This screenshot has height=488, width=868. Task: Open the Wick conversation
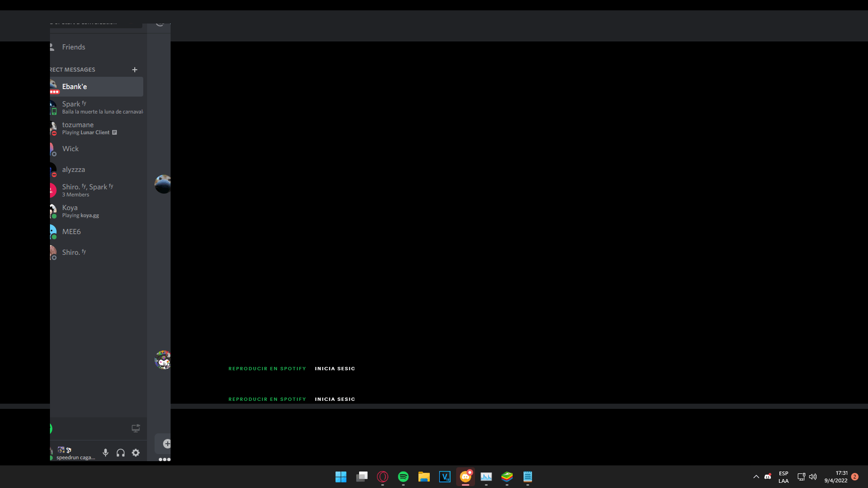97,149
